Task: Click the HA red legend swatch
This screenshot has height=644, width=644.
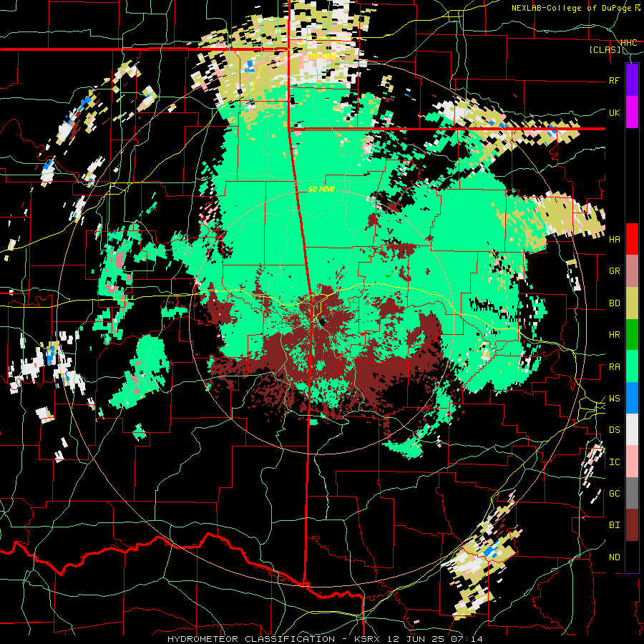Action: click(x=632, y=239)
